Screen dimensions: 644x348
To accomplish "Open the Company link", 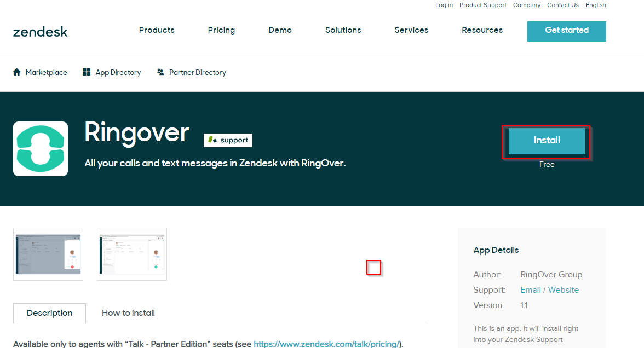I will 527,5.
